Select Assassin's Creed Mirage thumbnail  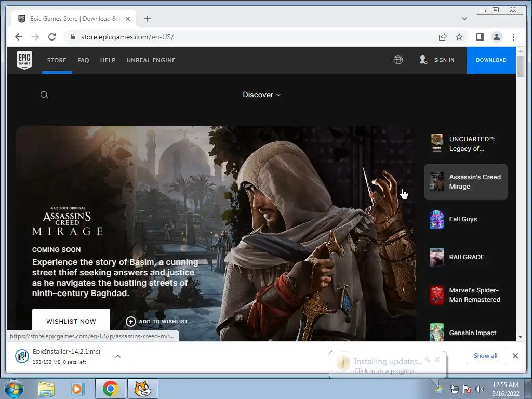coord(436,181)
